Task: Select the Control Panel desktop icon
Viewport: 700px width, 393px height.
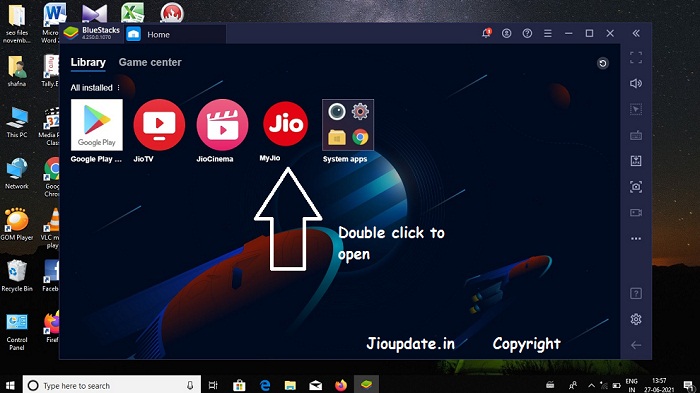Action: pos(17,332)
